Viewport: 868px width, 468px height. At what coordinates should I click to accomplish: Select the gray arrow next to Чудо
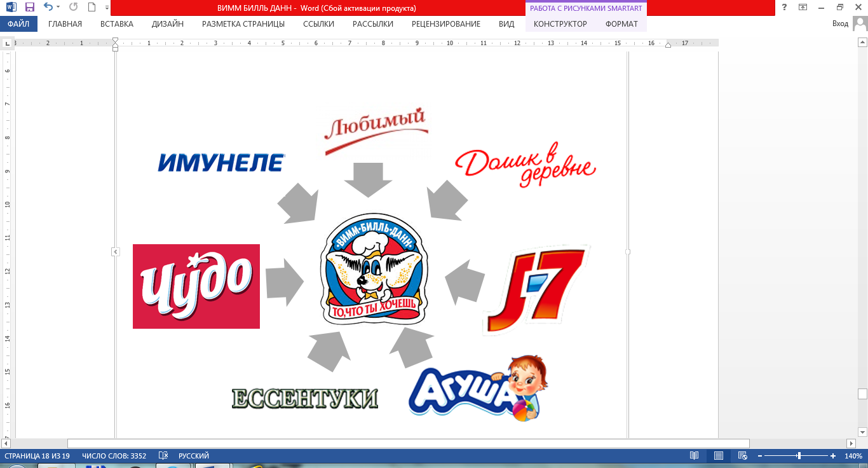tap(285, 283)
